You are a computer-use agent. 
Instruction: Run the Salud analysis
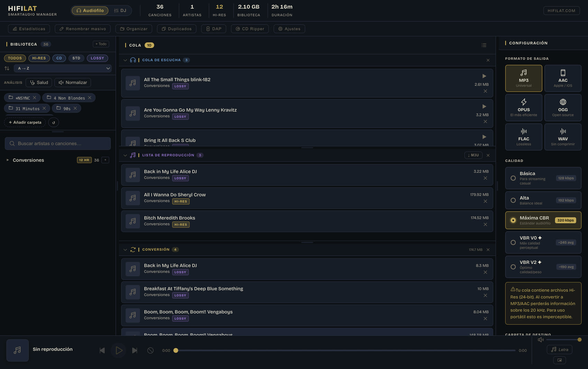pos(39,83)
